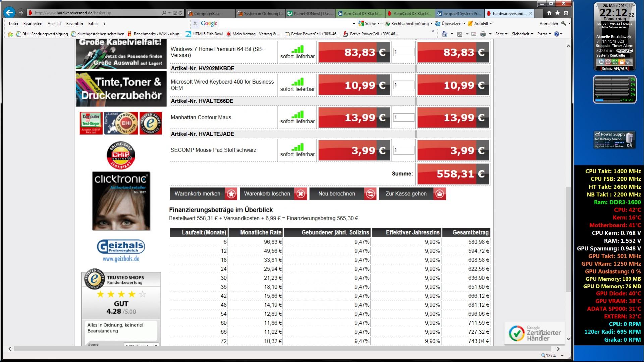Go back with the browser back arrow
The width and height of the screenshot is (644, 362).
pos(9,13)
